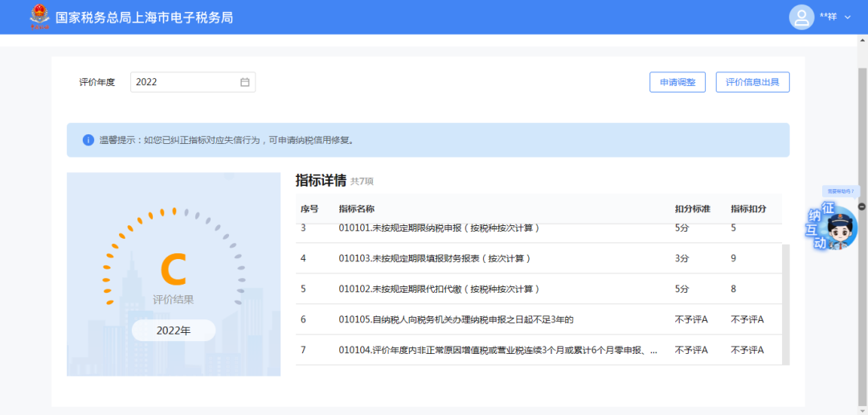The height and width of the screenshot is (415, 868).
Task: Click the 3分 standard in row 4
Action: 682,258
